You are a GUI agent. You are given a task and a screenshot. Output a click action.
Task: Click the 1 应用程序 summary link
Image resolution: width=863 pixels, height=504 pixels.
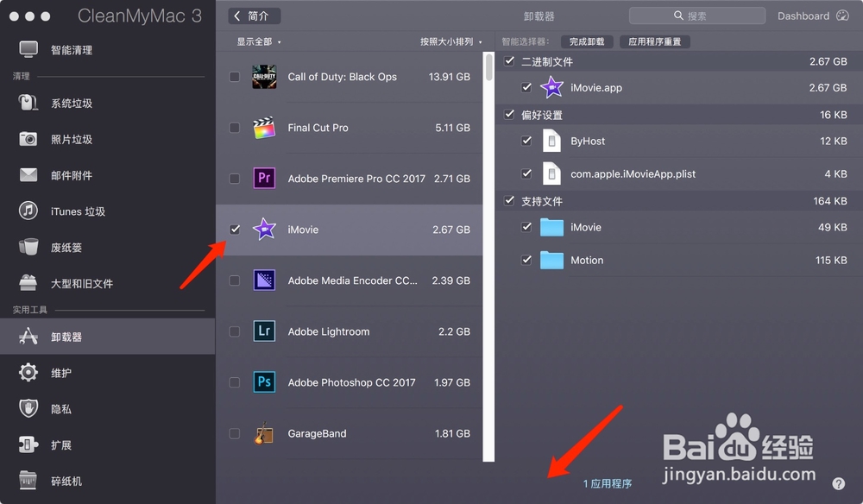click(x=607, y=483)
